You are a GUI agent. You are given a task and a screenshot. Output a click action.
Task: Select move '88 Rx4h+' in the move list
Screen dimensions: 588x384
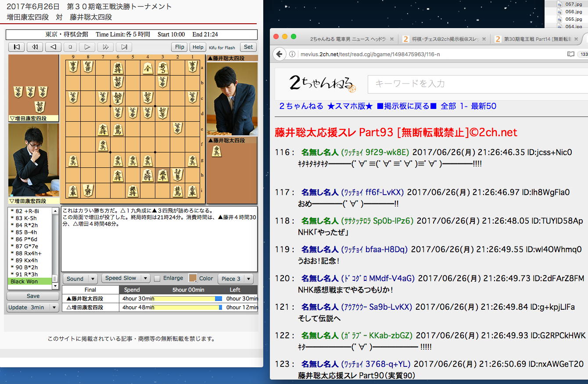(x=30, y=254)
